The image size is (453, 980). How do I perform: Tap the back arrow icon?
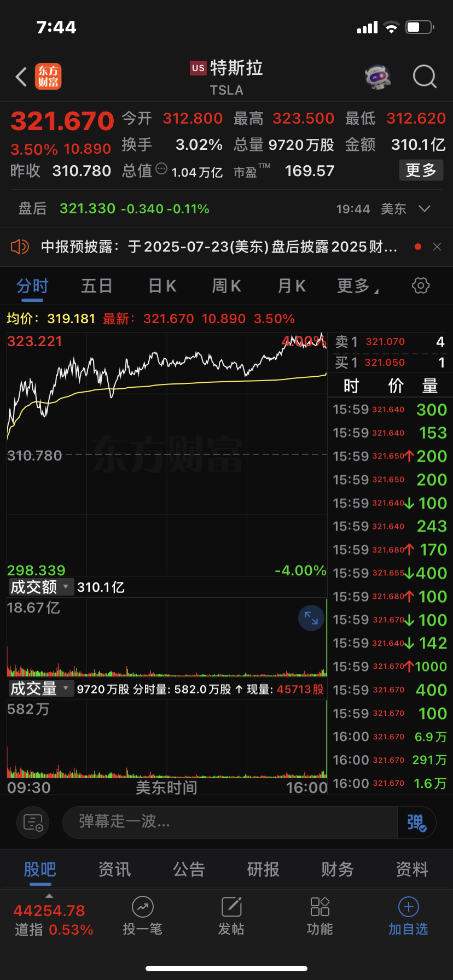coord(21,77)
